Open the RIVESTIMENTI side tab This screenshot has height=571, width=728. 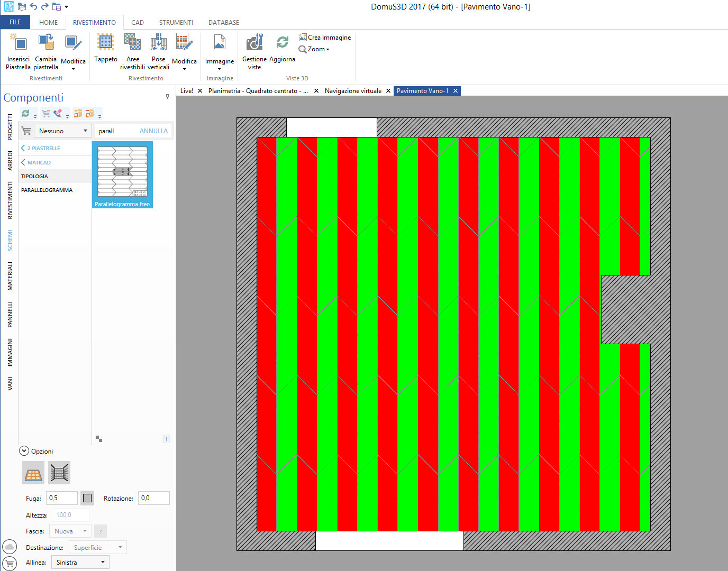[10, 200]
